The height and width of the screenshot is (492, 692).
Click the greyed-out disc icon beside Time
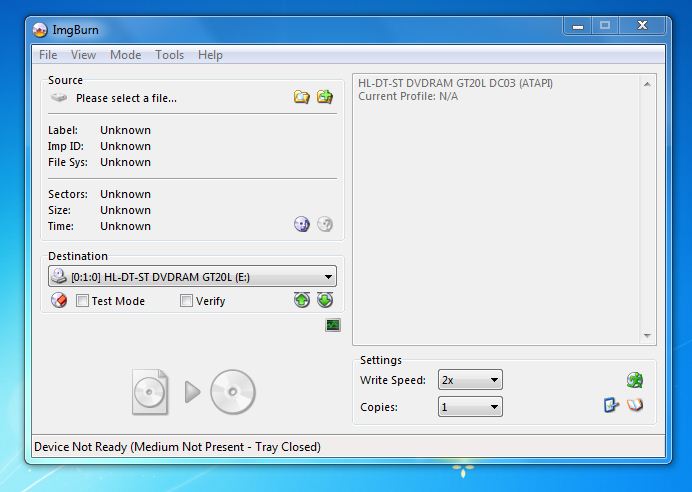[325, 224]
